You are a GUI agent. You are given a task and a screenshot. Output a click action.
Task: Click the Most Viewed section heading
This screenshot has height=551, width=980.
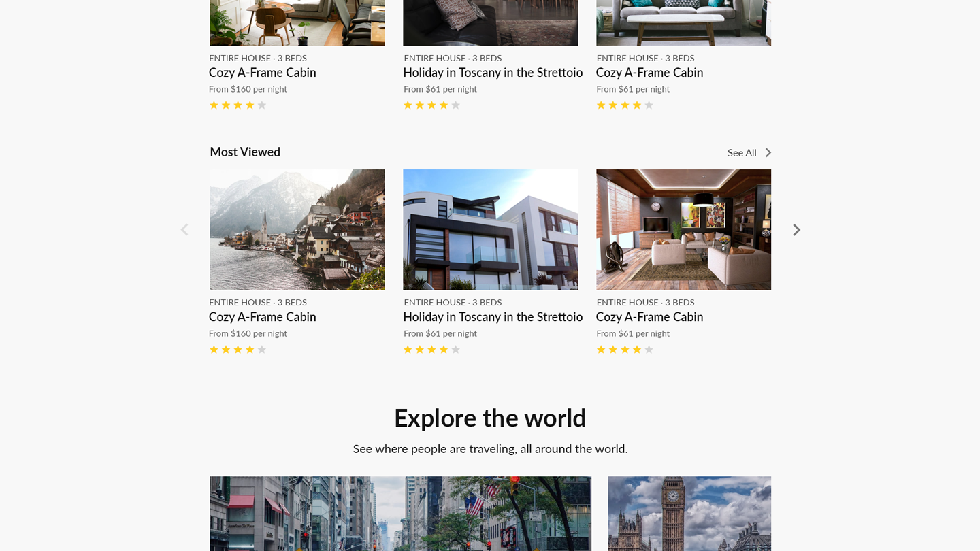coord(245,152)
